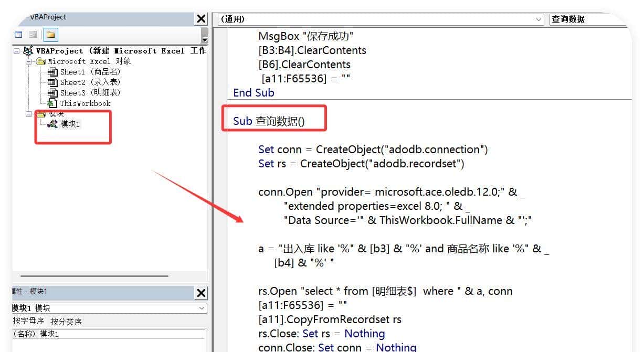The width and height of the screenshot is (644, 352).
Task: Open the 查询数据 procedure dropdown
Action: tap(588, 19)
